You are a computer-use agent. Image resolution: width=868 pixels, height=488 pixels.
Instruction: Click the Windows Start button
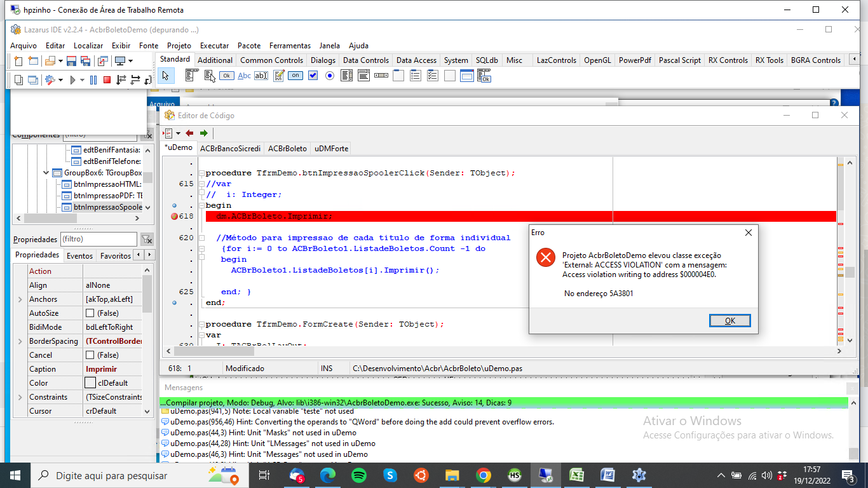(x=15, y=475)
